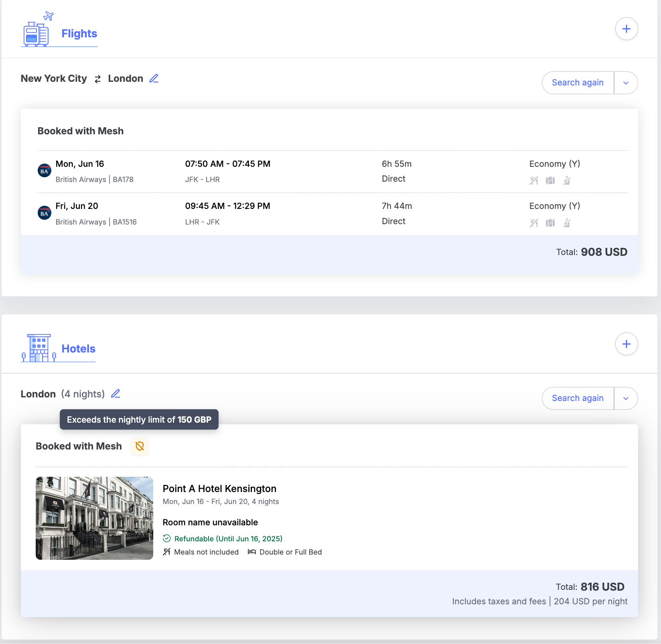The width and height of the screenshot is (661, 644).
Task: Click the Meals not included icon
Action: pos(167,552)
